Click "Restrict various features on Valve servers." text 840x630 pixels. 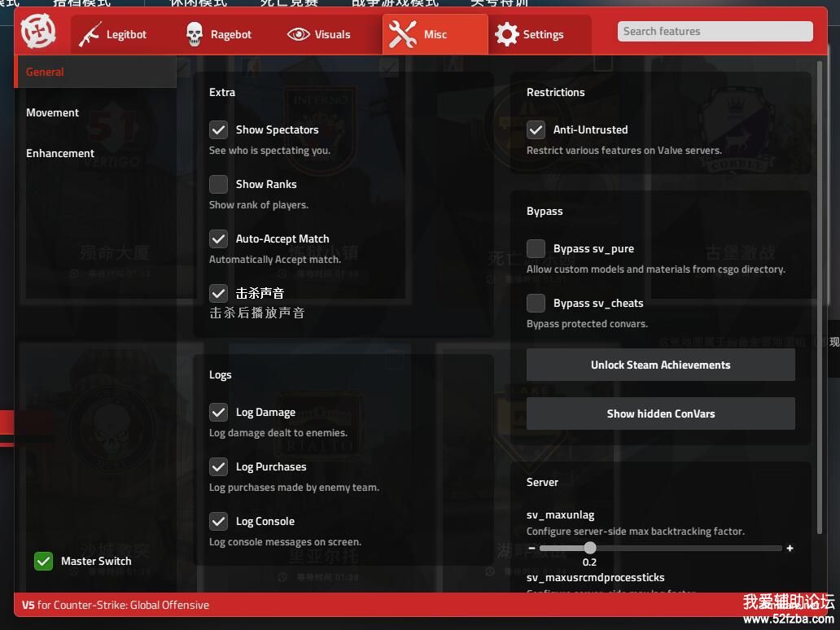624,151
